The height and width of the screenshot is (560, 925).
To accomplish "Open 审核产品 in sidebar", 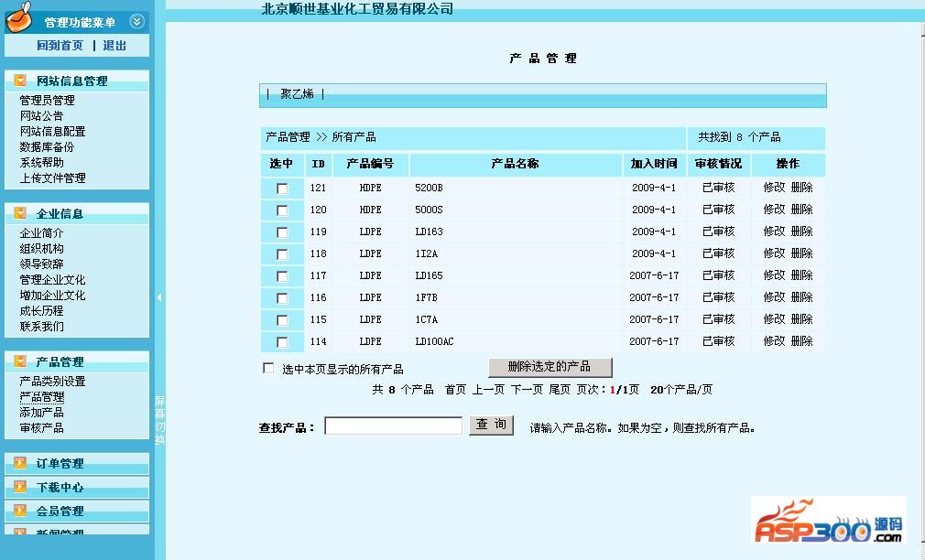I will pyautogui.click(x=41, y=427).
